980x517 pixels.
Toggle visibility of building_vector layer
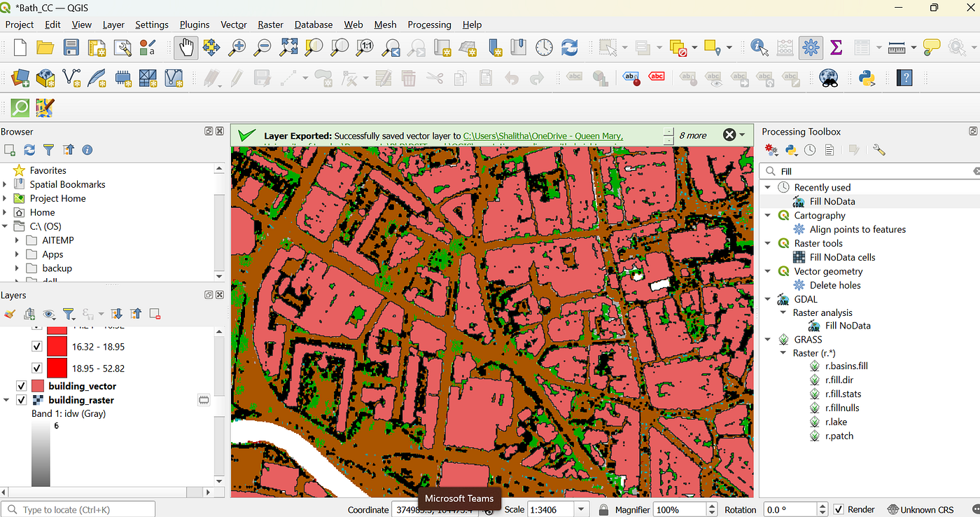tap(21, 386)
